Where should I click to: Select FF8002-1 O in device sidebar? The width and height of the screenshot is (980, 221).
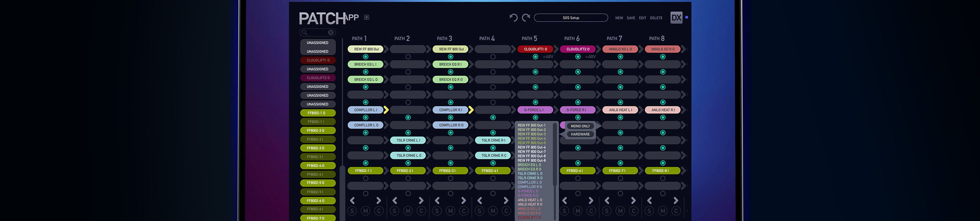tap(318, 113)
